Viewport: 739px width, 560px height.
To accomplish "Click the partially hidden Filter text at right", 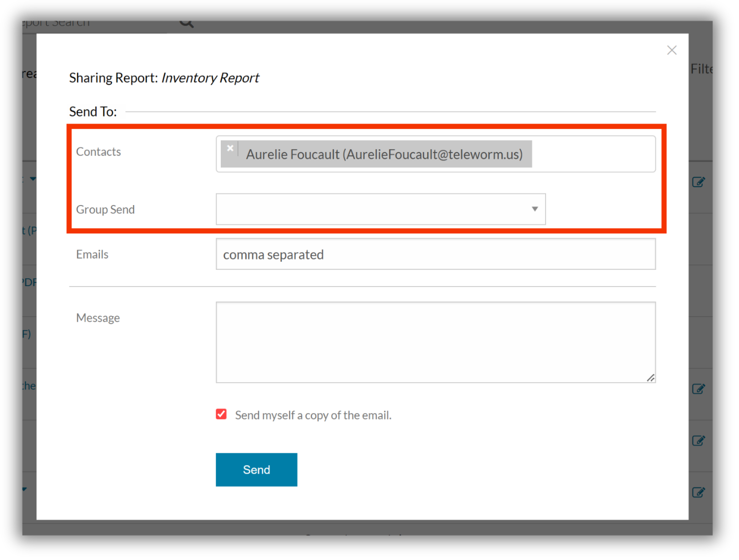I will [701, 69].
